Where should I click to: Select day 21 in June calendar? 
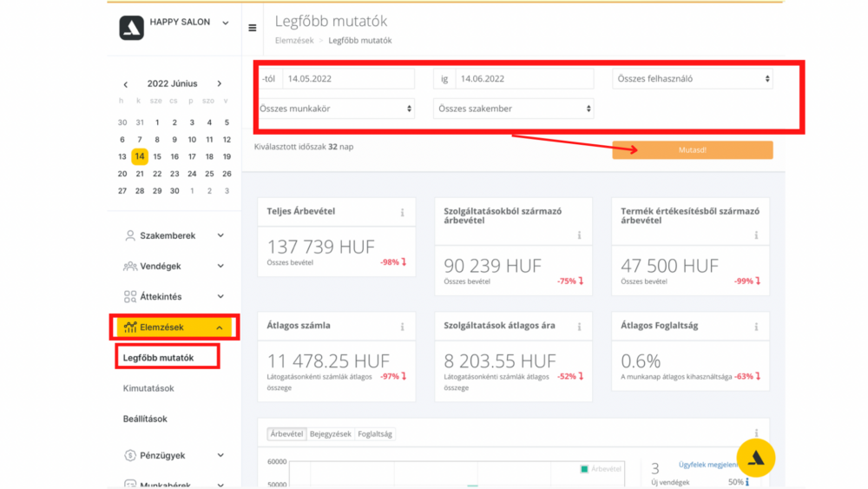[x=140, y=174]
